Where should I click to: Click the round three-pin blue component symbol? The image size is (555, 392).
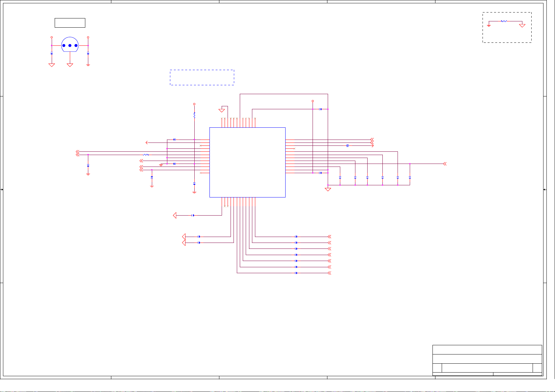pos(70,45)
